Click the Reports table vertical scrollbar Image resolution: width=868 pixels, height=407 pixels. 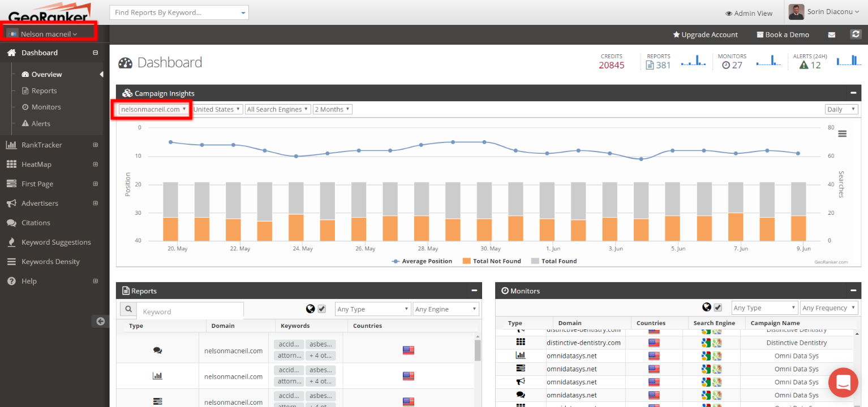tap(478, 350)
